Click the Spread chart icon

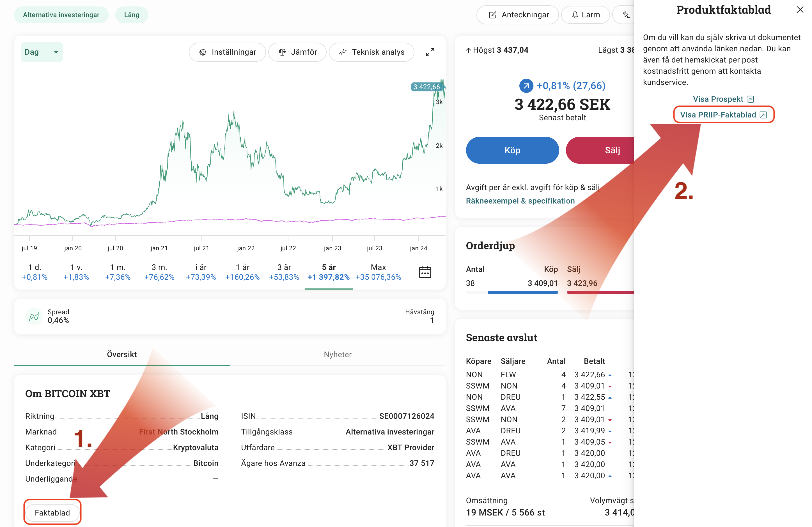tap(34, 316)
